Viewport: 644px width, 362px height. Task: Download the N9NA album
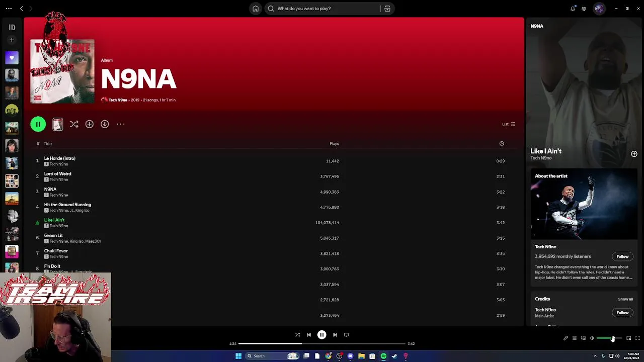pos(105,124)
